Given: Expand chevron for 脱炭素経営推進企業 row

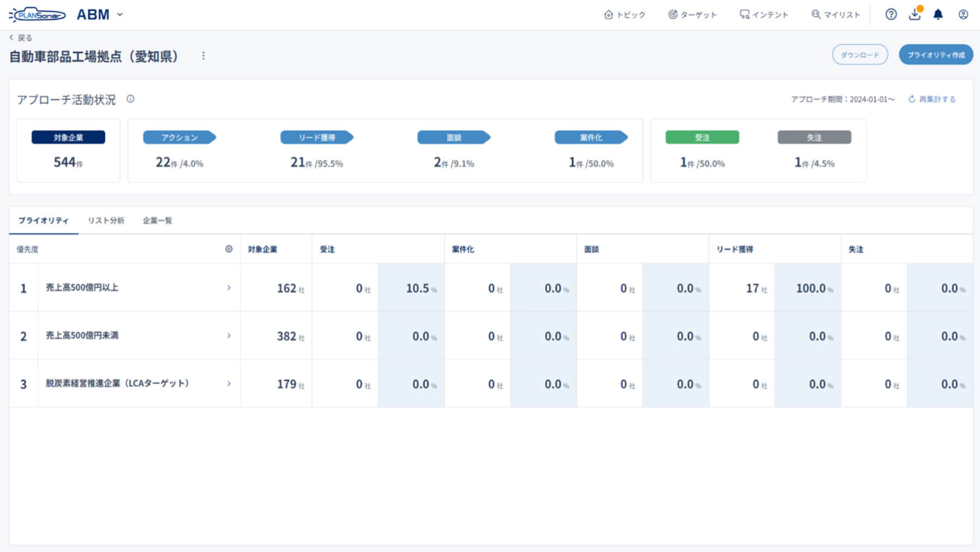Looking at the screenshot, I should (x=229, y=384).
